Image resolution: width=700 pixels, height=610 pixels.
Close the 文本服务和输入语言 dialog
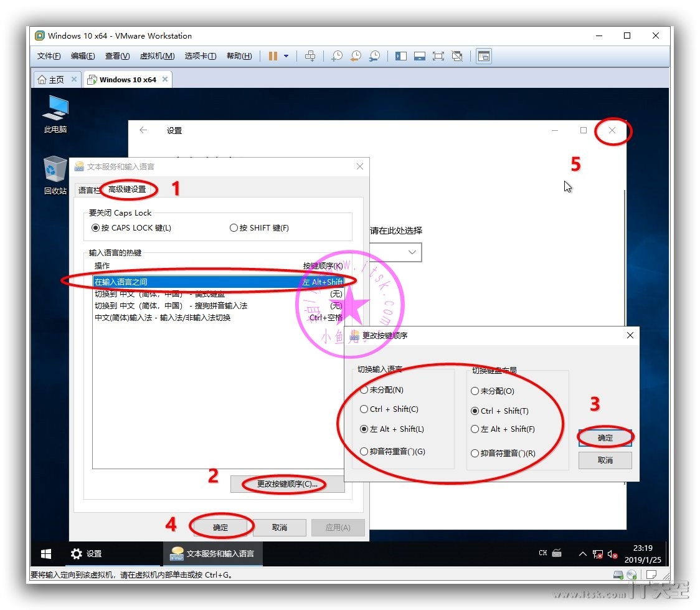[360, 166]
